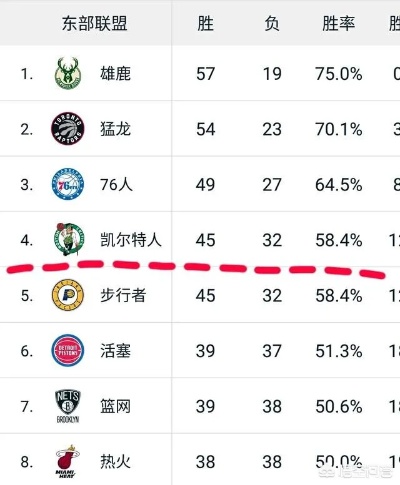The height and width of the screenshot is (485, 400).
Task: Sort standings by 胜 column header
Action: (x=205, y=23)
